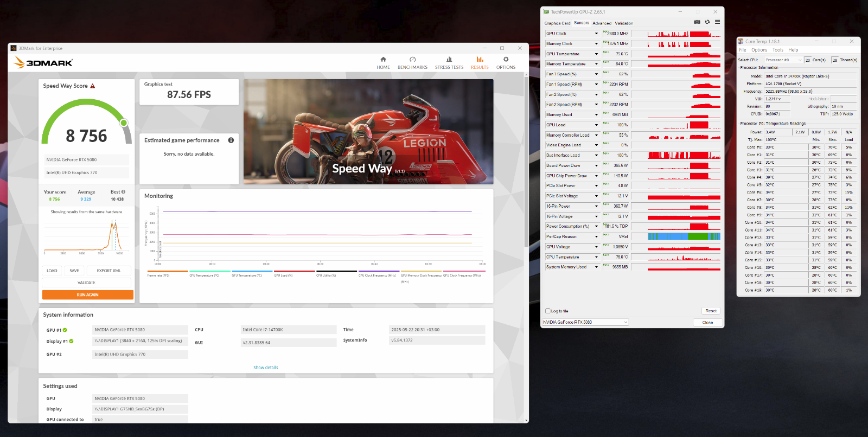
Task: Expand the GPU Clock sensor dropdown arrow
Action: point(596,34)
